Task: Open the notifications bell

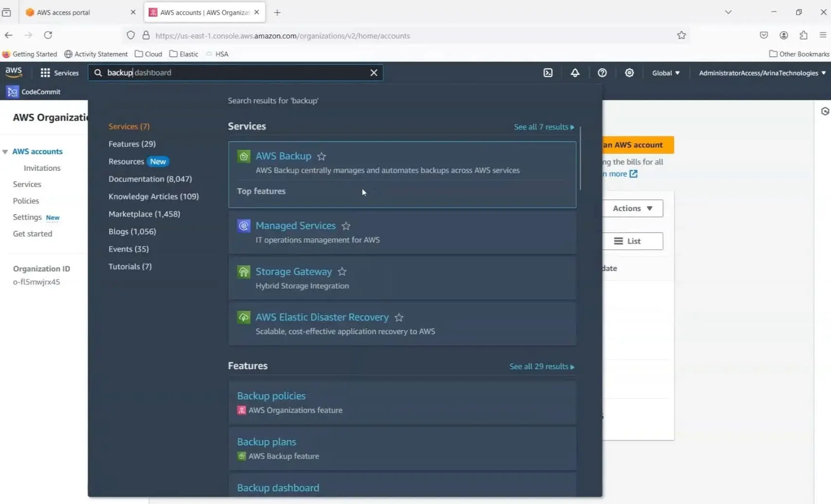Action: pyautogui.click(x=575, y=73)
